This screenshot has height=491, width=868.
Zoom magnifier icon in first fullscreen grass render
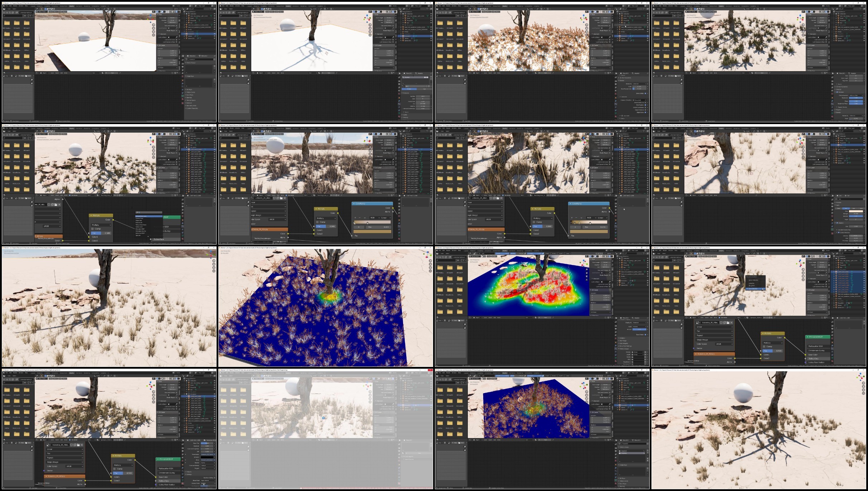214,261
